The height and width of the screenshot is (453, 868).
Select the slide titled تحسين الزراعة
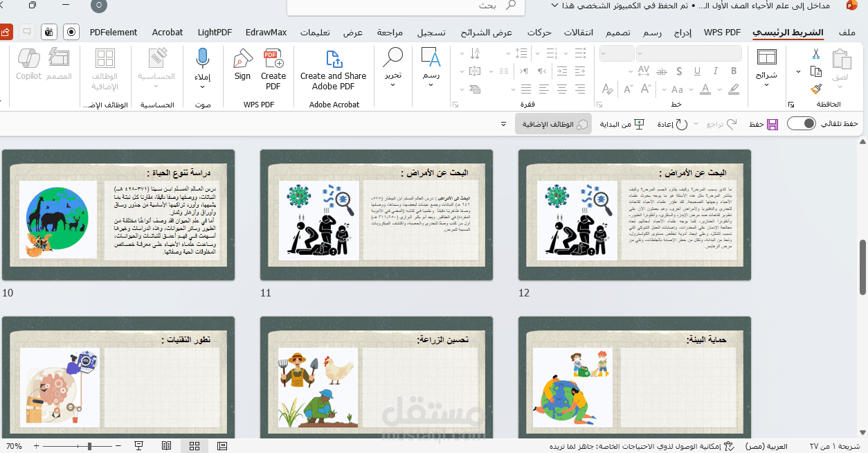point(377,377)
